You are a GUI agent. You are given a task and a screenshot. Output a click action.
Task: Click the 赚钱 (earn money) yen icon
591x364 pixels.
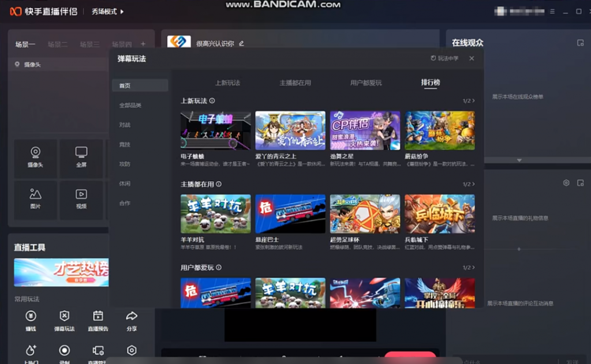(x=31, y=316)
